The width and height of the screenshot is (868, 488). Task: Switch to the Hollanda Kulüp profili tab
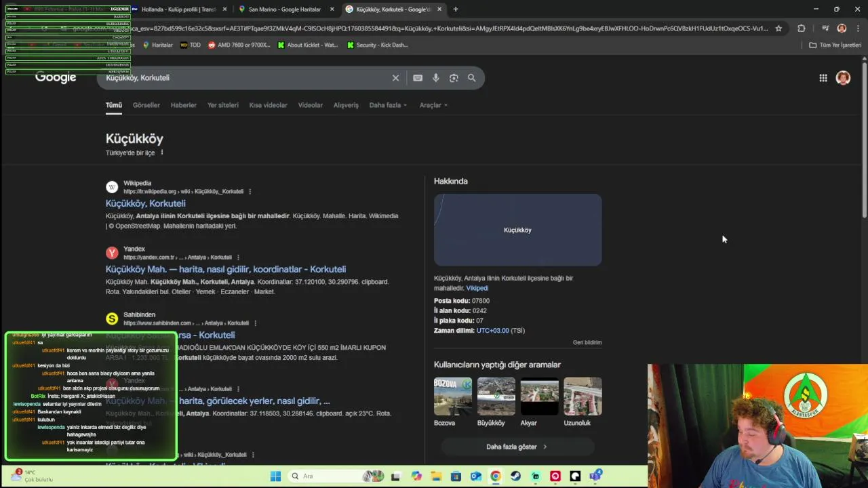coord(178,9)
